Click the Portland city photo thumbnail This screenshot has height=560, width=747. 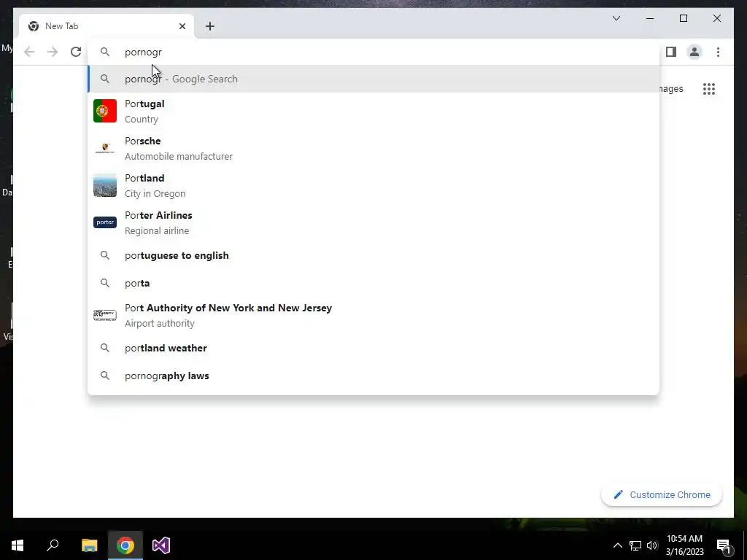105,185
